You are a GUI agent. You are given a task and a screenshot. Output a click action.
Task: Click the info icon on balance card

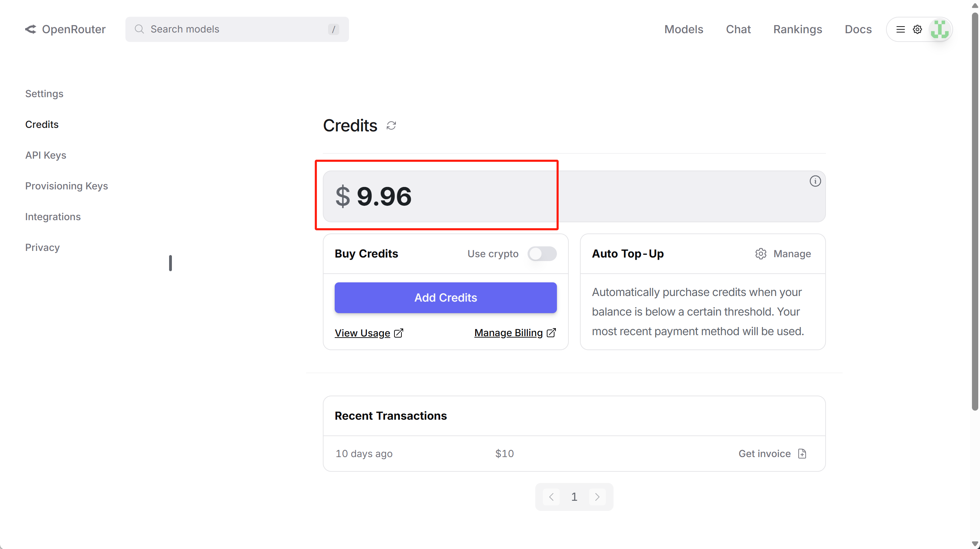point(815,181)
